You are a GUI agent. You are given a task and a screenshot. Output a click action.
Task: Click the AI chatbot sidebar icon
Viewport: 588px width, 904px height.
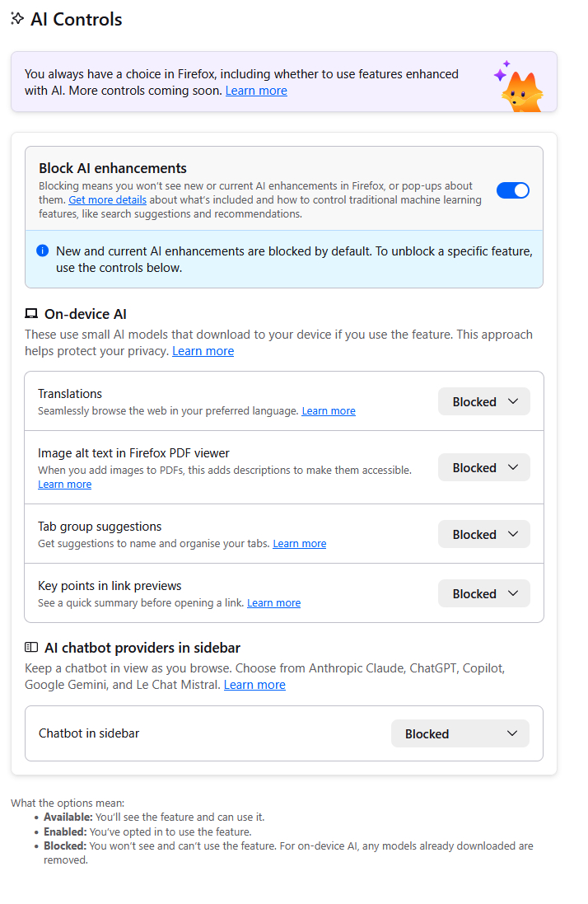coord(31,648)
